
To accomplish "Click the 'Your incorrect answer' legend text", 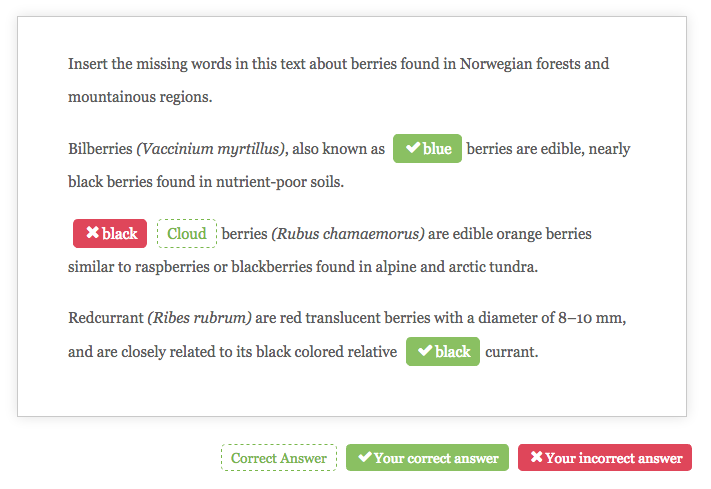I will tap(614, 458).
